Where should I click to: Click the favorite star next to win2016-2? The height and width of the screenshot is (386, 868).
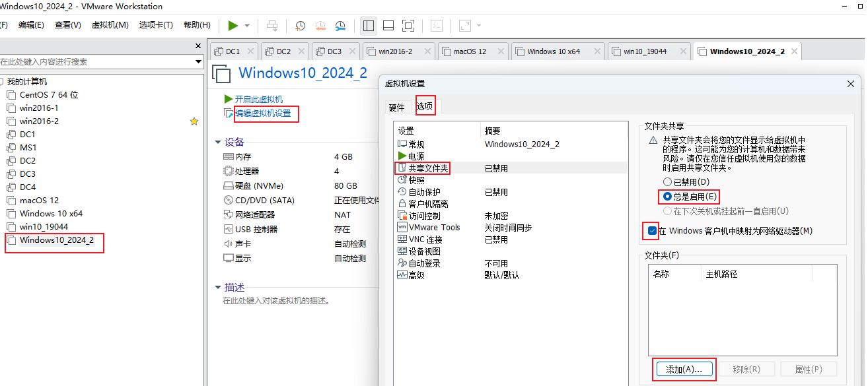tap(194, 121)
